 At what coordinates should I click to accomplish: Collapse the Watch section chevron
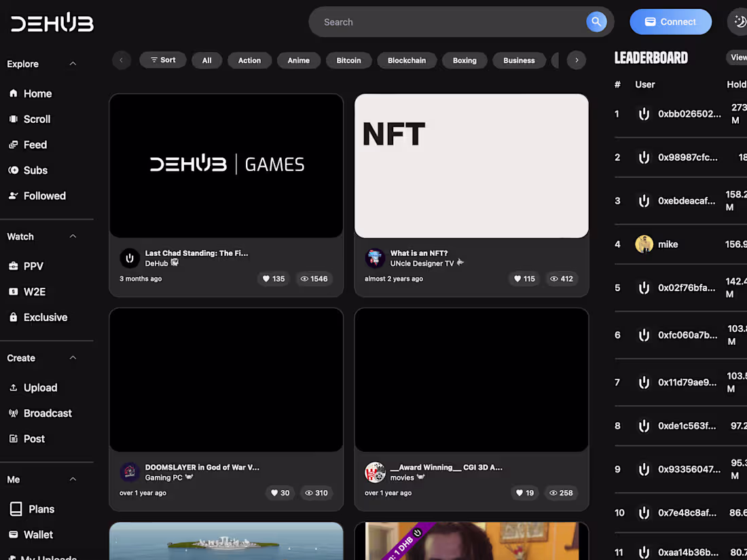[73, 236]
